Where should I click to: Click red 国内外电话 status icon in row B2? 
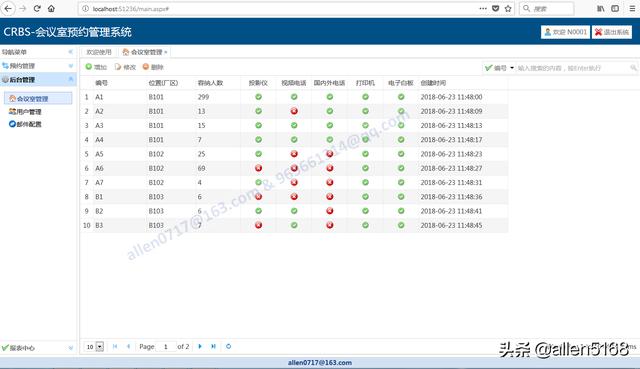point(330,211)
